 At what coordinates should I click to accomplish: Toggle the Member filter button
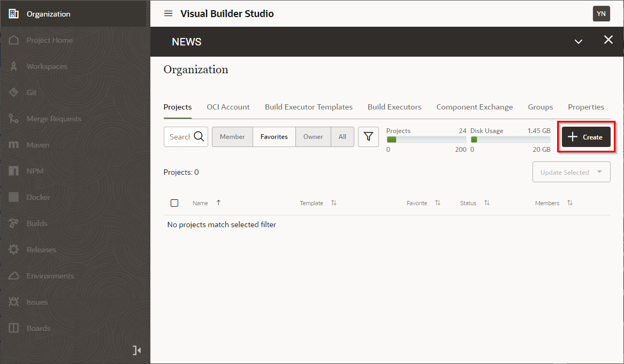[232, 137]
